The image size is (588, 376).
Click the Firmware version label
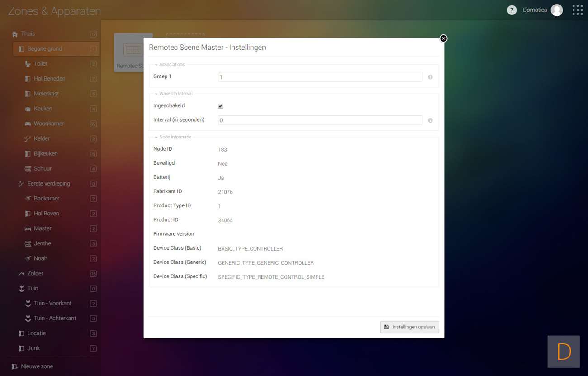pyautogui.click(x=174, y=234)
